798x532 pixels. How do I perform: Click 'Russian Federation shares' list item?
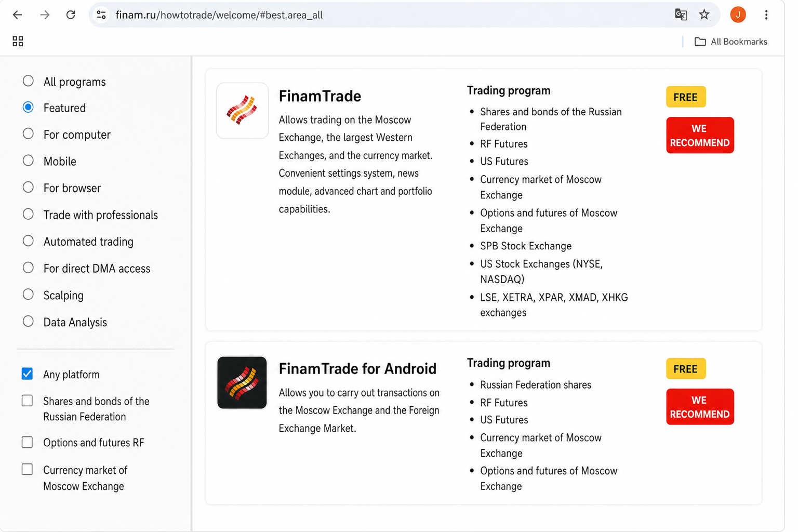click(x=536, y=385)
